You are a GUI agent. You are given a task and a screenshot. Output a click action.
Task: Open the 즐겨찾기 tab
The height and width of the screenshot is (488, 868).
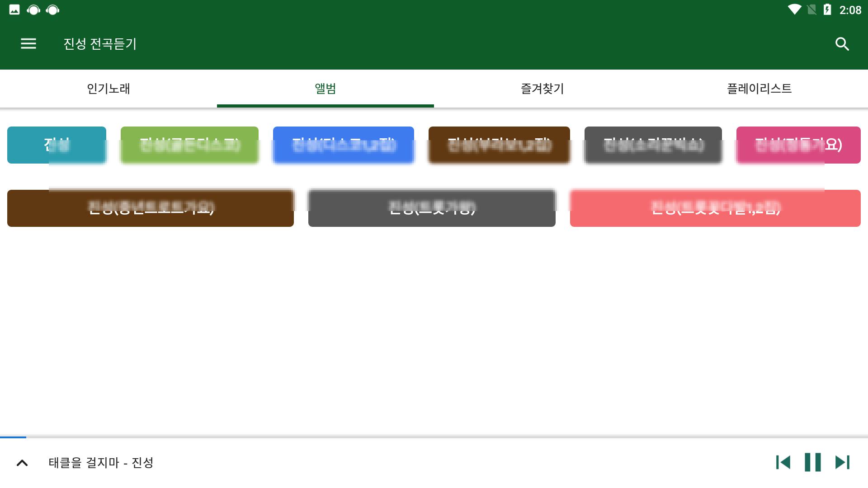click(542, 89)
